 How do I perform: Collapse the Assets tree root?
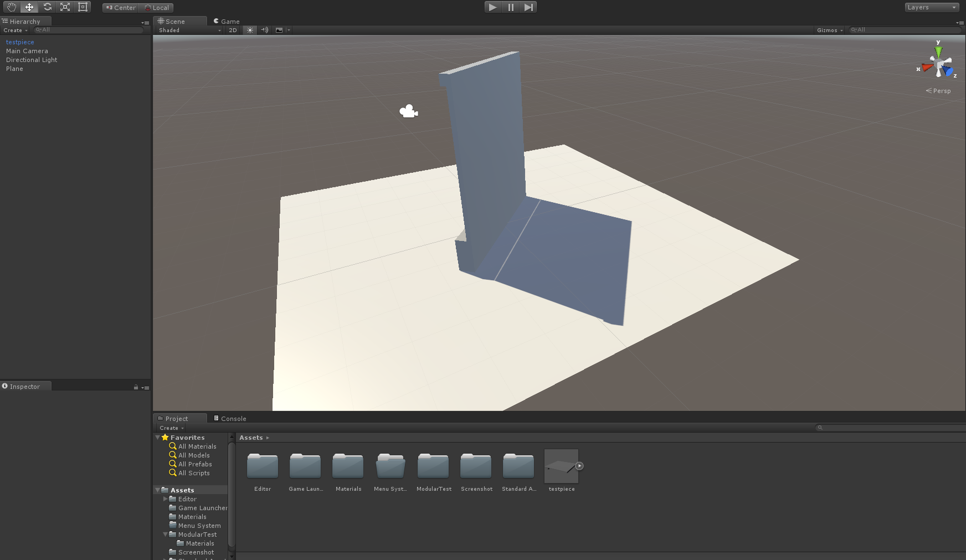click(158, 490)
